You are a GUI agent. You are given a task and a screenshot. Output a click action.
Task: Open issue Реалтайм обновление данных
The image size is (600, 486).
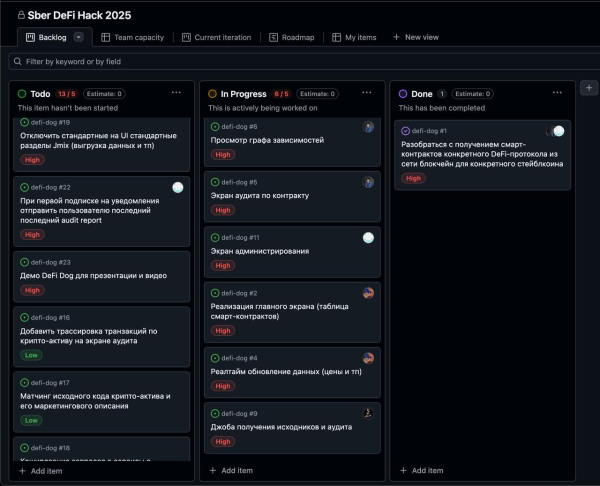(x=286, y=372)
